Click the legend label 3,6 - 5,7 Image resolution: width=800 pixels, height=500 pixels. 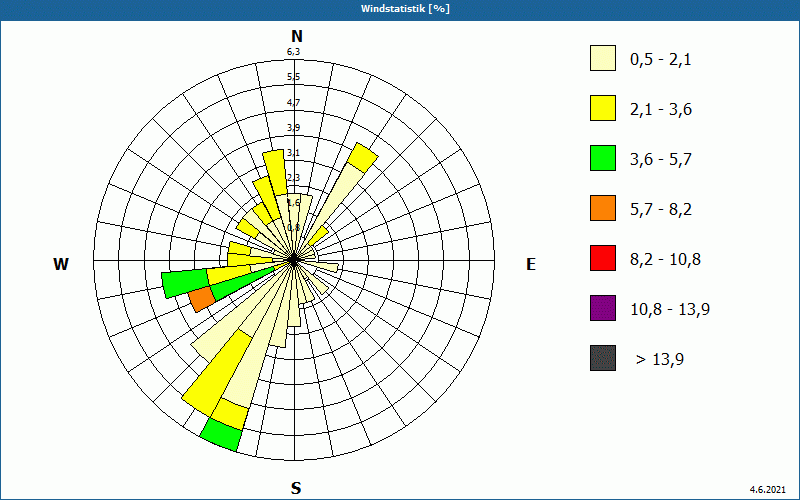coord(661,160)
